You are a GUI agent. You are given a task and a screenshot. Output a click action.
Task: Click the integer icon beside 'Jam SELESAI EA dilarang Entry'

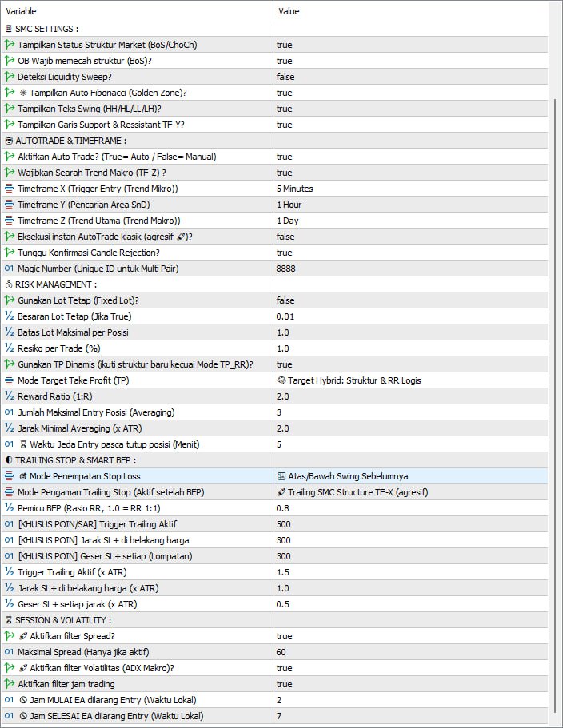[x=10, y=716]
